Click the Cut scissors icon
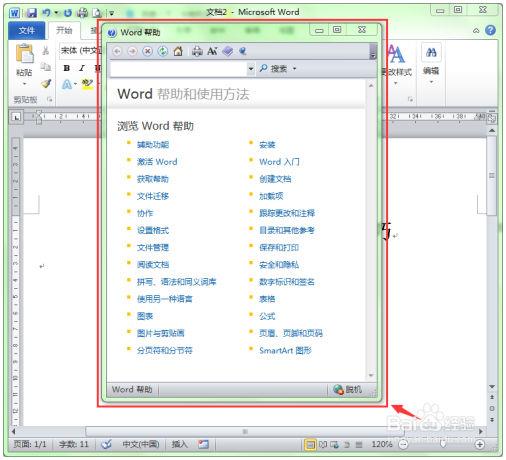506x460 pixels. click(46, 51)
